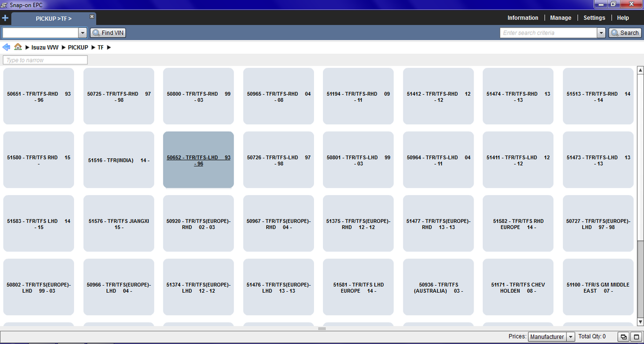This screenshot has height=344, width=644.
Task: Click into the search criteria field
Action: pos(548,33)
